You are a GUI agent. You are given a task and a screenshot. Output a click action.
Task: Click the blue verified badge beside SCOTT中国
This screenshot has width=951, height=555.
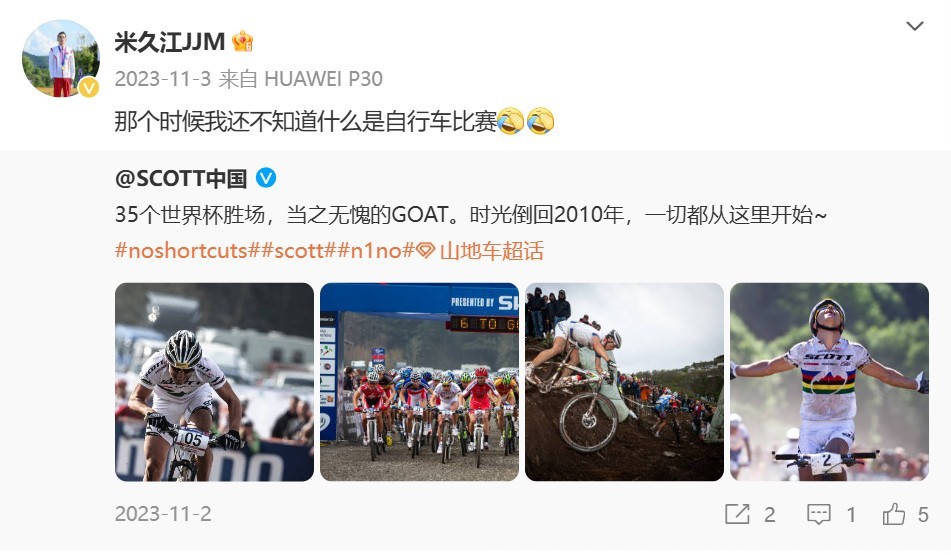tap(266, 178)
